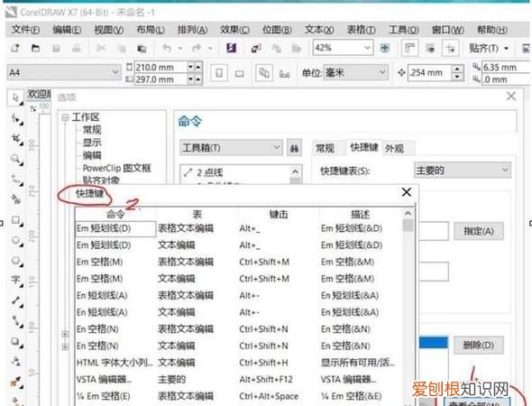Viewport: 532px width, 406px height.
Task: Toggle Show guidelines button
Action: [451, 49]
